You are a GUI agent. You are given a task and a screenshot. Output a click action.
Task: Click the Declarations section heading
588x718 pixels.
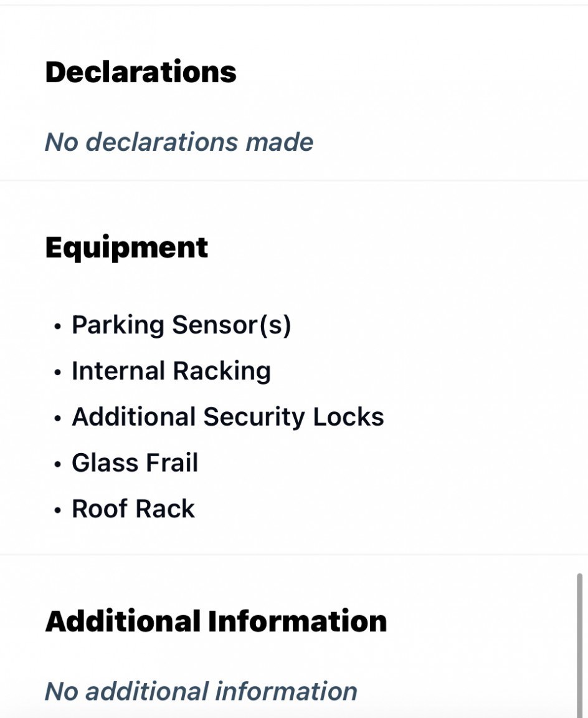141,72
